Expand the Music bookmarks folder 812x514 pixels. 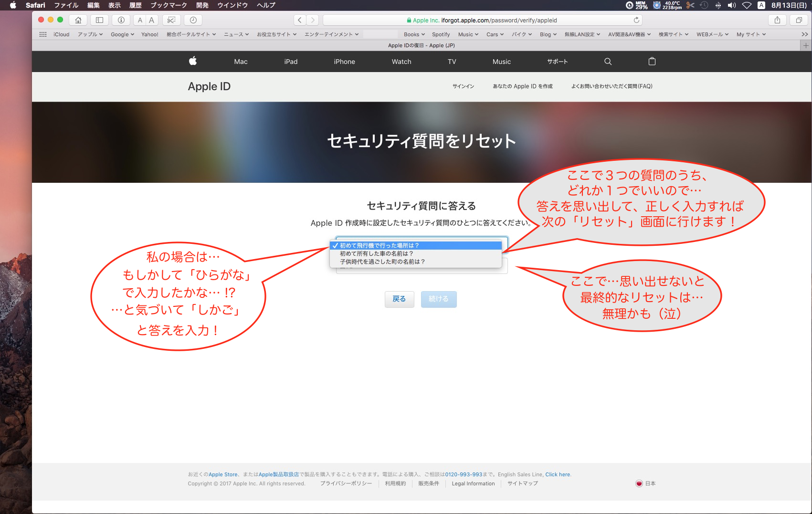[468, 34]
